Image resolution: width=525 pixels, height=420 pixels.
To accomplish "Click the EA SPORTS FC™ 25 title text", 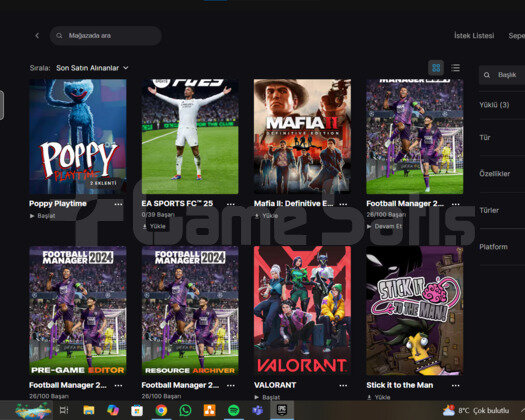I will [x=177, y=204].
